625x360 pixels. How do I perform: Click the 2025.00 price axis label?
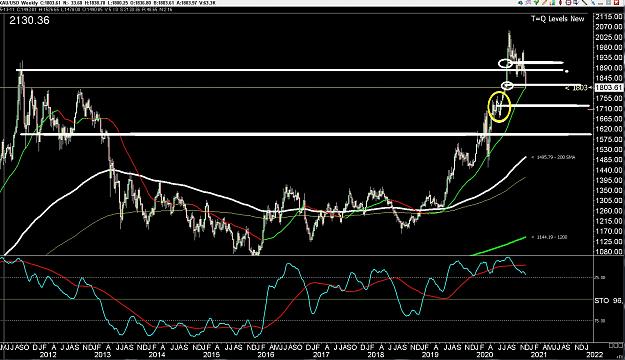(x=608, y=37)
